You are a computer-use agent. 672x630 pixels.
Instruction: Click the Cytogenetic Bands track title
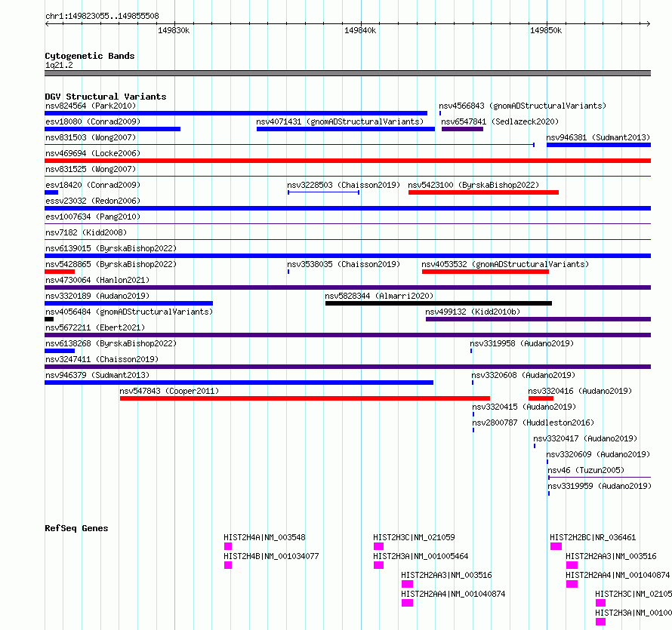tap(90, 56)
